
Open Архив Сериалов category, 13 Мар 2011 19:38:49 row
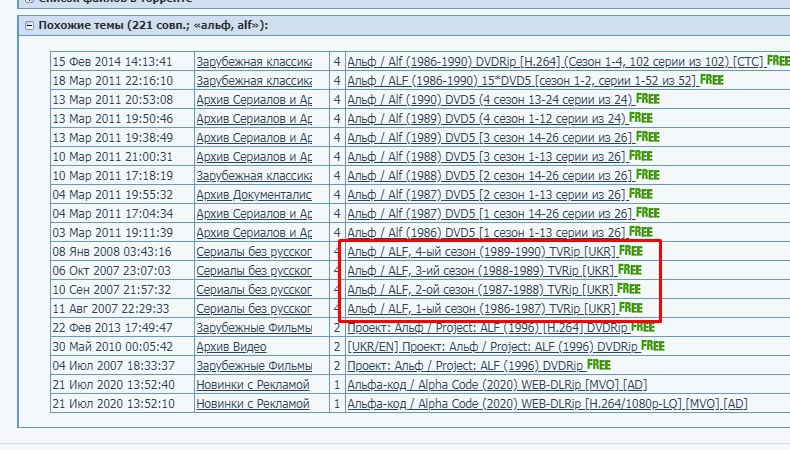254,138
